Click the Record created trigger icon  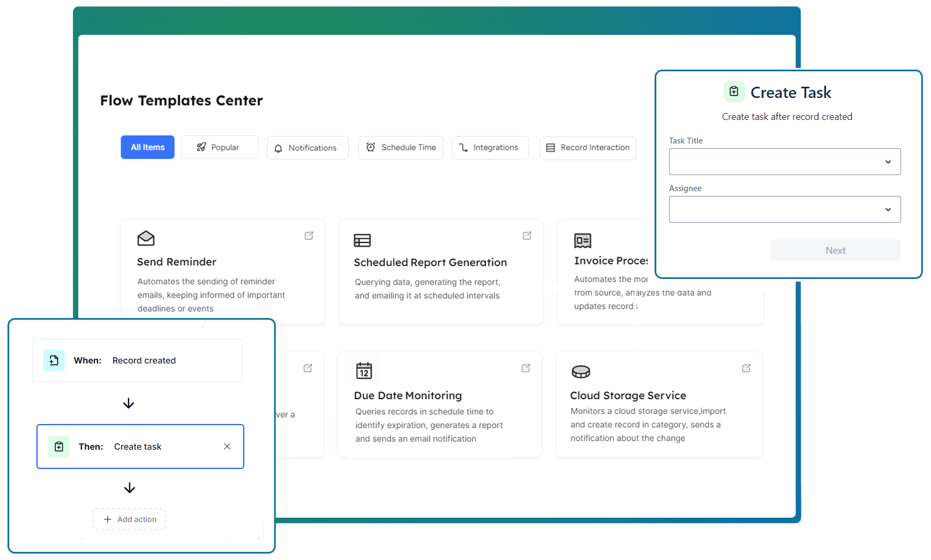pyautogui.click(x=54, y=360)
